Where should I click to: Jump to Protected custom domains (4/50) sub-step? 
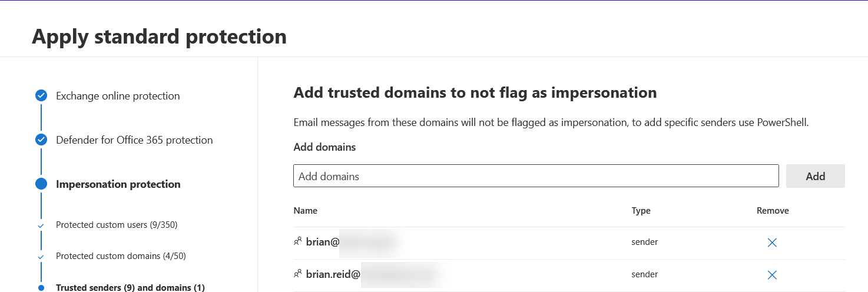(x=121, y=256)
